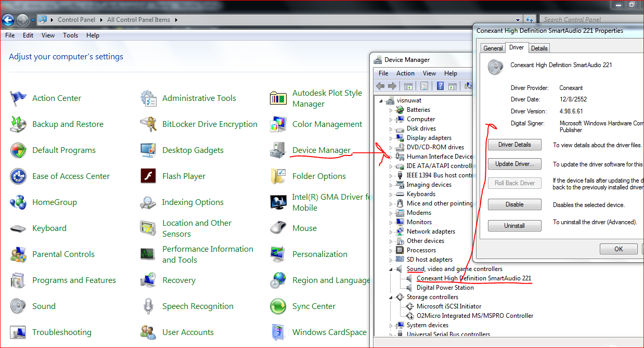The width and height of the screenshot is (644, 348).
Task: Click the Backup and Restore icon
Action: tap(18, 124)
